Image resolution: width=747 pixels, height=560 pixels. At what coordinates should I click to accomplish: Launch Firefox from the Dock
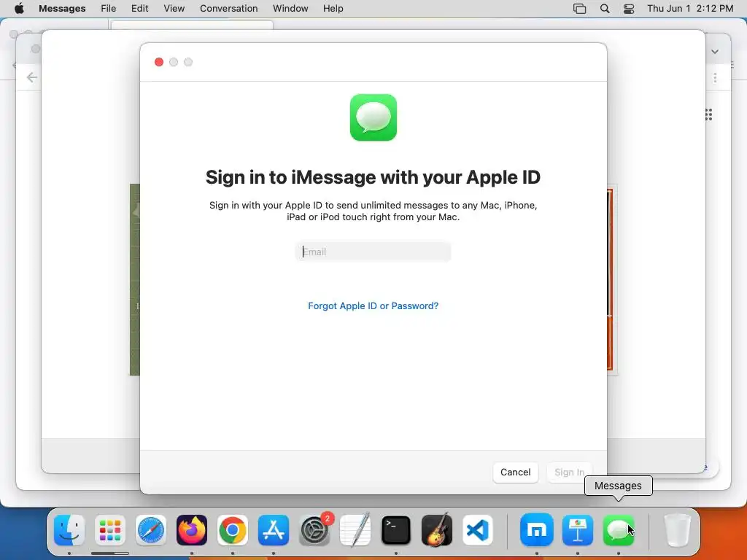(192, 530)
